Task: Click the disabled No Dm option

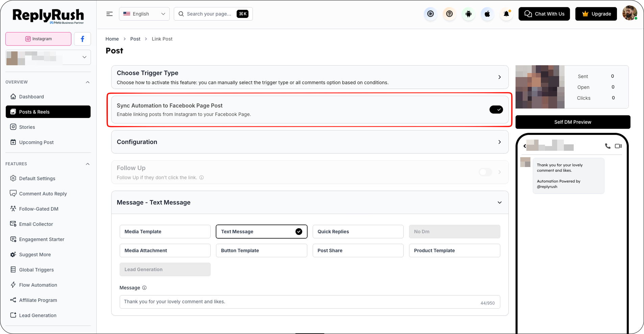Action: [454, 232]
